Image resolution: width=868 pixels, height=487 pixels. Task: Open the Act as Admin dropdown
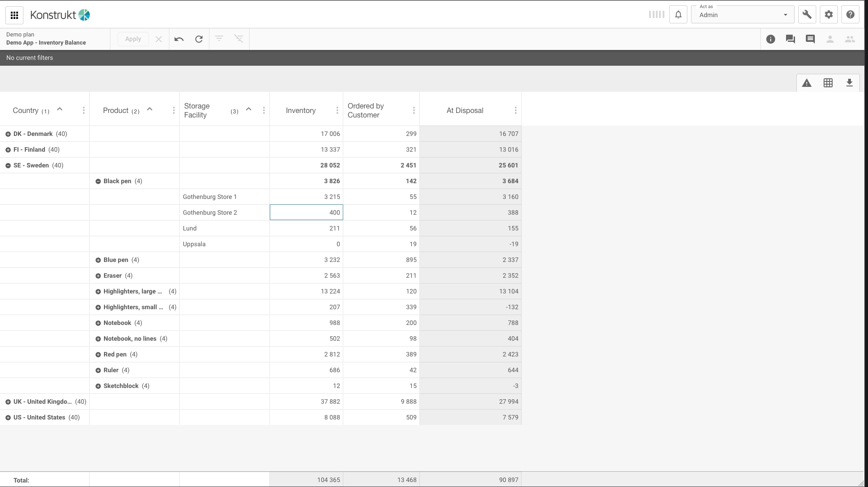coord(786,14)
